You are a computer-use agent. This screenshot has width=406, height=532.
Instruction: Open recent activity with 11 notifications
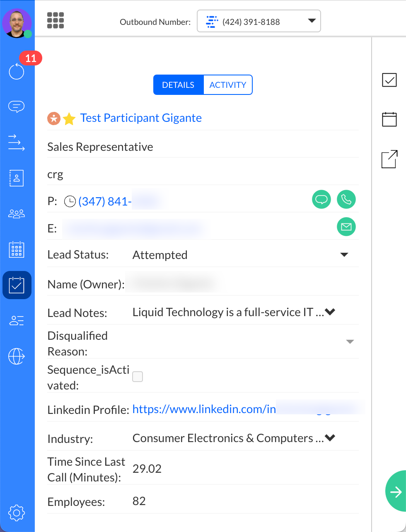coord(17,71)
